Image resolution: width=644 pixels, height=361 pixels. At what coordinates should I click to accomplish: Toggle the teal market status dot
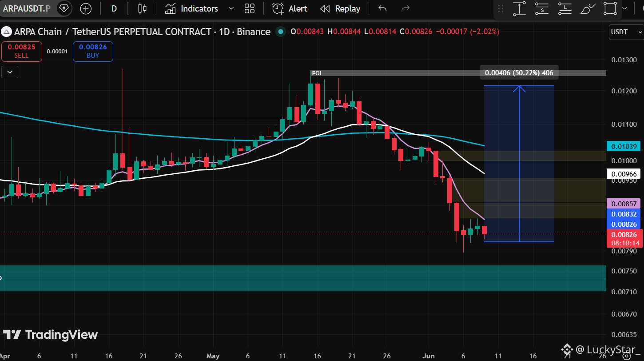(x=280, y=32)
